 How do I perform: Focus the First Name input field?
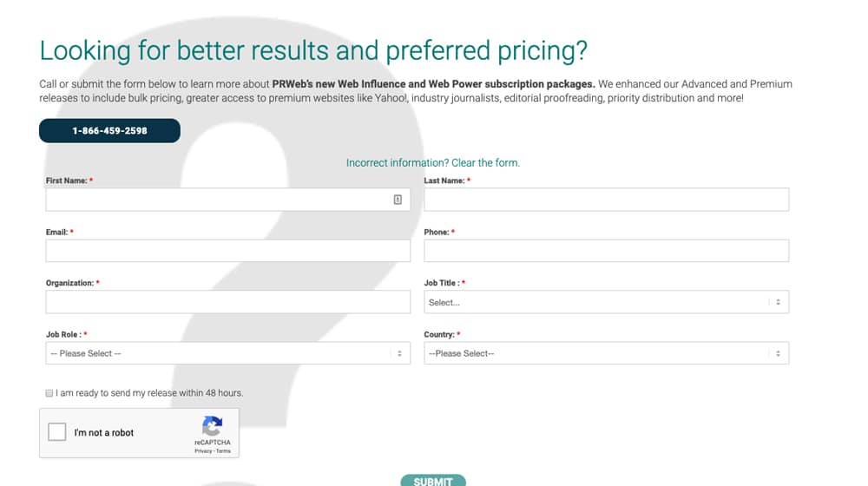pos(228,200)
